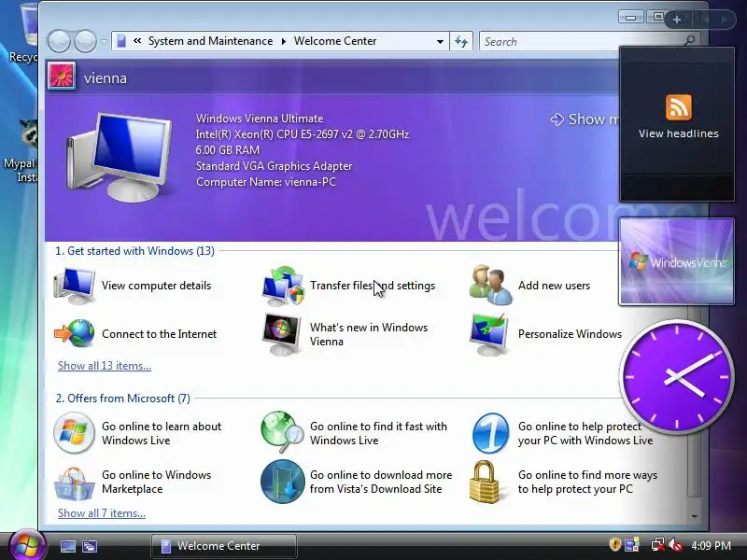The height and width of the screenshot is (560, 747).
Task: Open the Windows Start orb
Action: (27, 546)
